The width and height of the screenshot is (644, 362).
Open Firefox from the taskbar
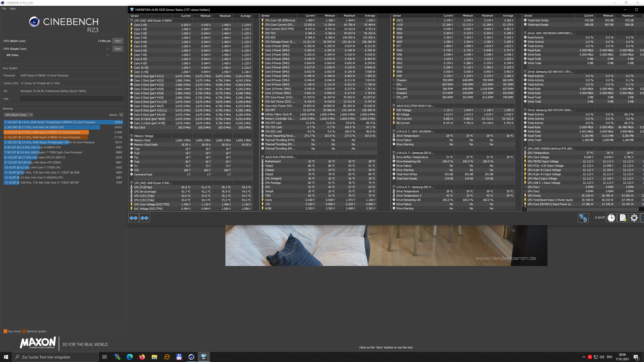tap(142, 357)
